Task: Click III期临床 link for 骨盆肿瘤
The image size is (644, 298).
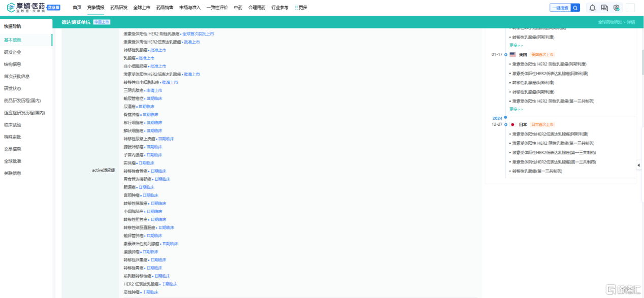Action: coord(150,115)
